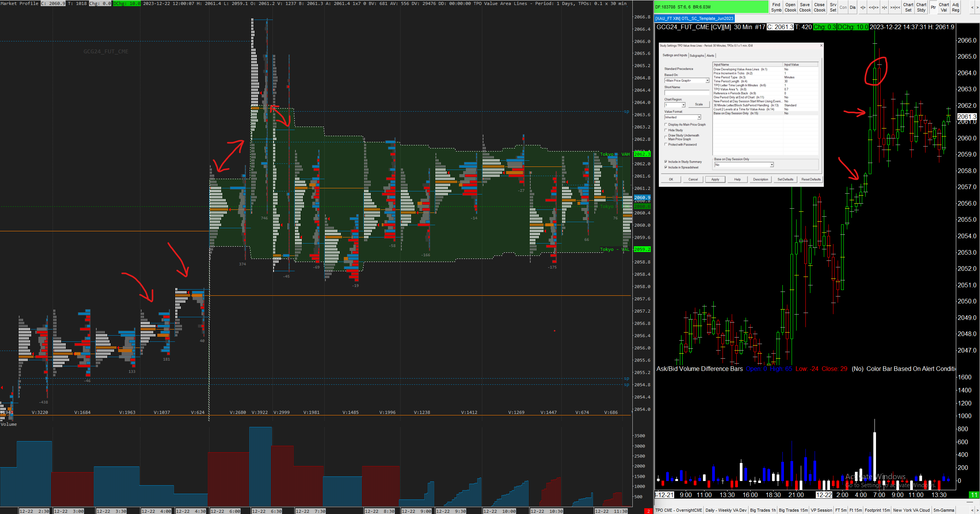
Task: Click the Reset Defaults button
Action: 811,180
